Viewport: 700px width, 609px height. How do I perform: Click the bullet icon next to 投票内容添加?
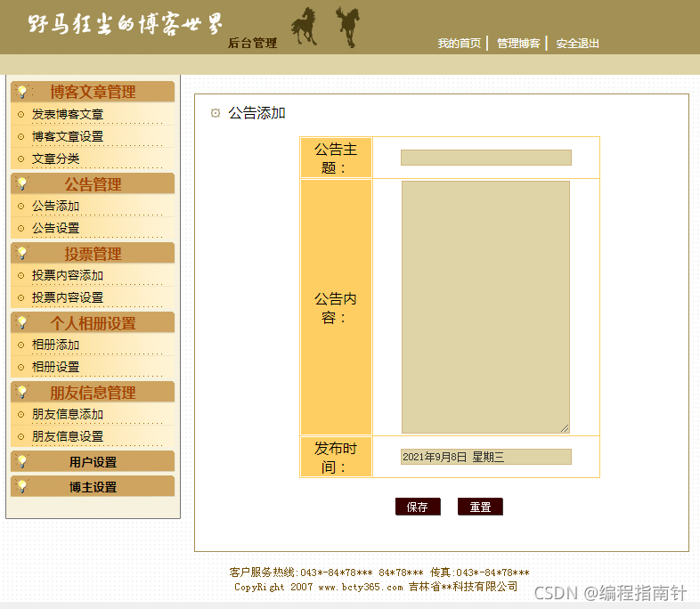click(20, 276)
